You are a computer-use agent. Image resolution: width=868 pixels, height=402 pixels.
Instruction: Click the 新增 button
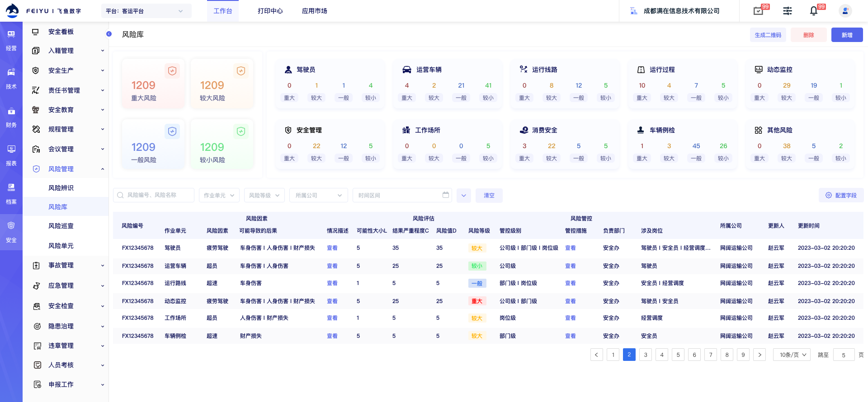847,35
